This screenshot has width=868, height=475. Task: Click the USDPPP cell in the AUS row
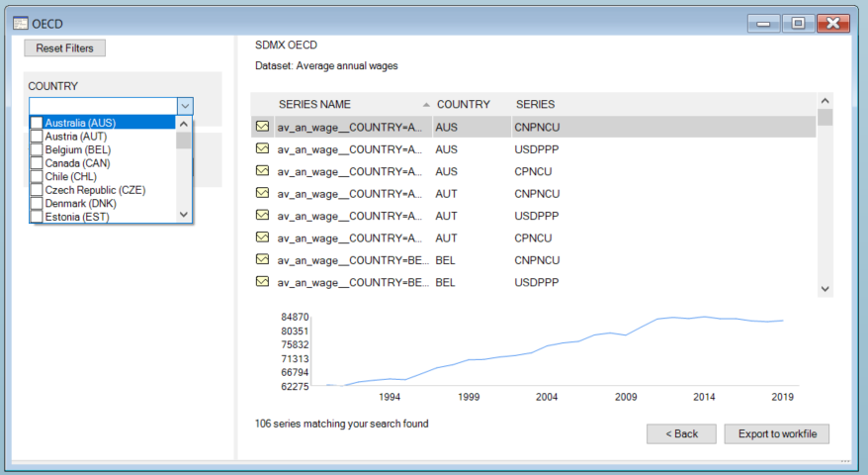click(x=537, y=149)
